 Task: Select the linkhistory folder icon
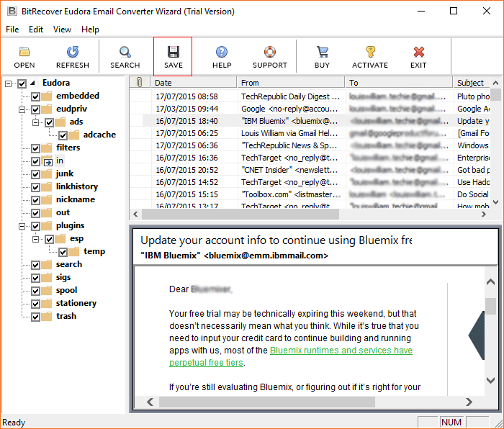coord(47,187)
